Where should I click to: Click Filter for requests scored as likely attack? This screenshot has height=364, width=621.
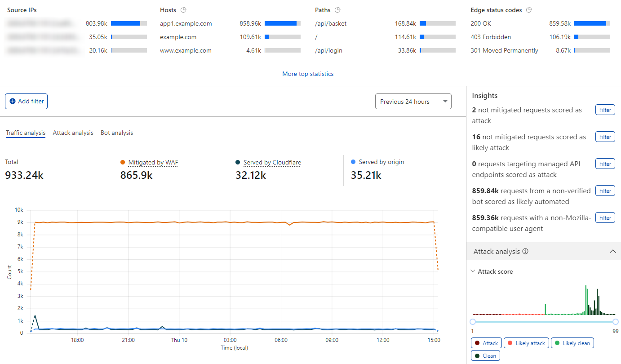605,137
